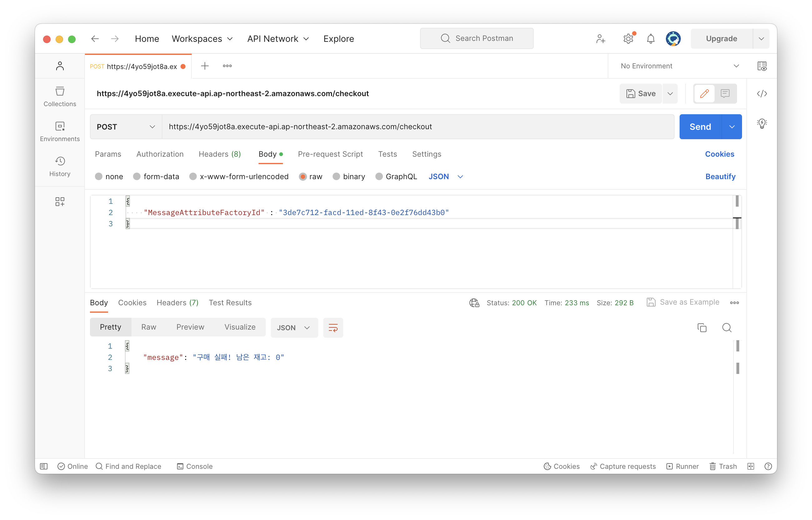The width and height of the screenshot is (812, 520).
Task: Open Environments in the sidebar
Action: tap(60, 132)
